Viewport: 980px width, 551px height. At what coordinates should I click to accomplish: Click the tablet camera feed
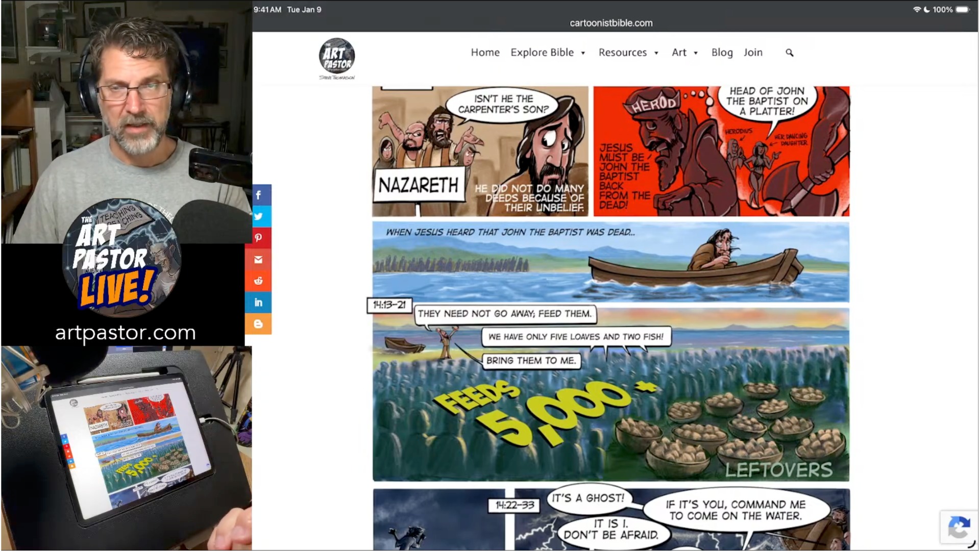(126, 448)
